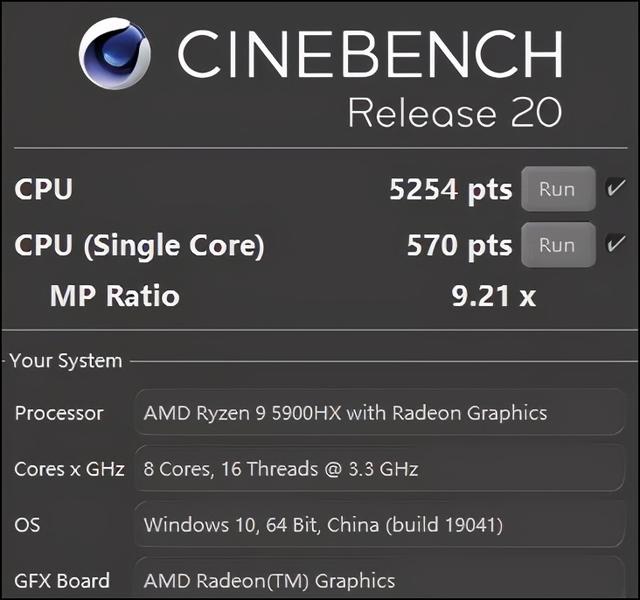The image size is (640, 600).
Task: Click the Your System section header
Action: pyautogui.click(x=66, y=360)
